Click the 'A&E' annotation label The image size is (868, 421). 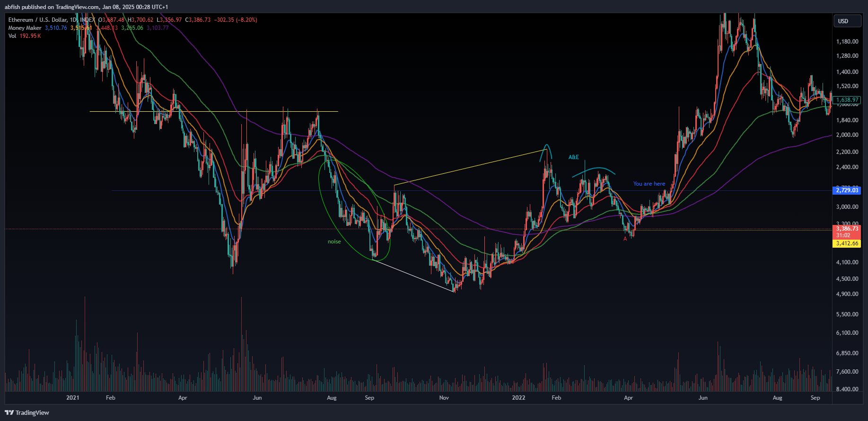[x=573, y=157]
